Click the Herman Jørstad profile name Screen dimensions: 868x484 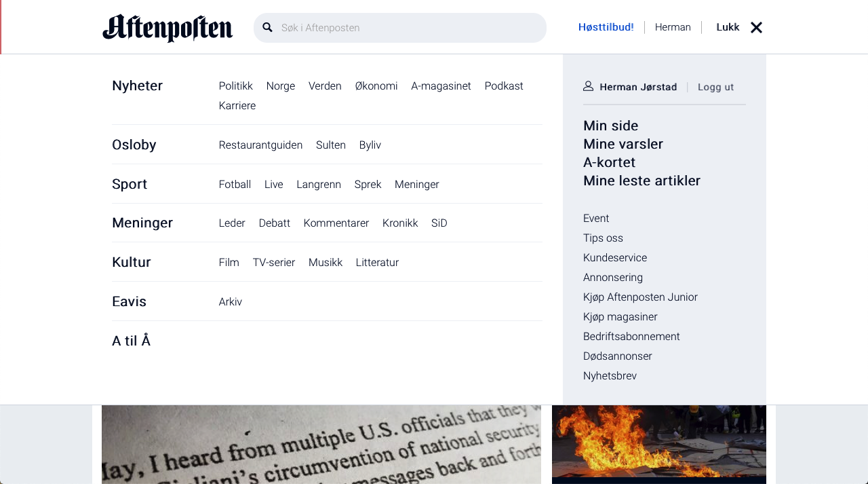[x=638, y=87]
